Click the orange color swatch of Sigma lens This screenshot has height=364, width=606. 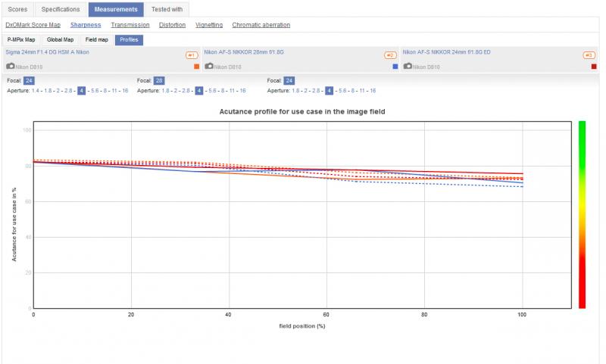(x=197, y=67)
